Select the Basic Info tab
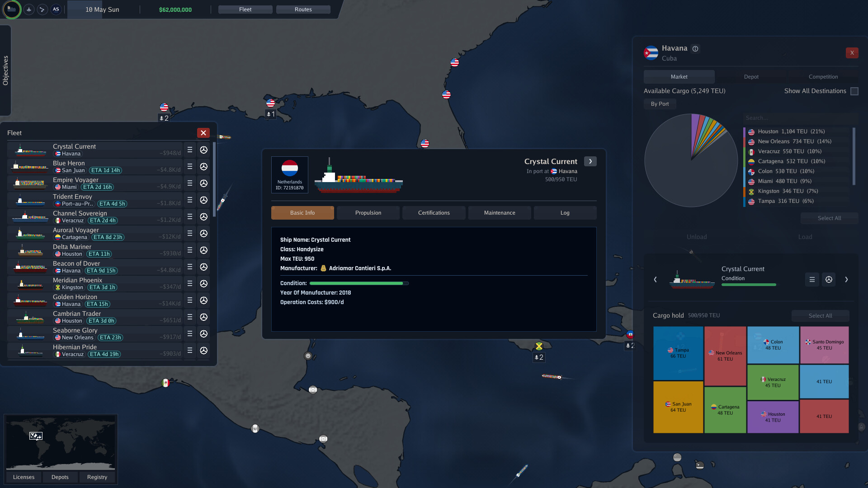 pyautogui.click(x=302, y=213)
